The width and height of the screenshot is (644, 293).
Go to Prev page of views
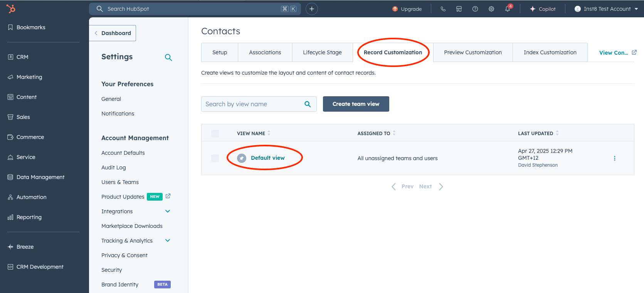coord(402,186)
